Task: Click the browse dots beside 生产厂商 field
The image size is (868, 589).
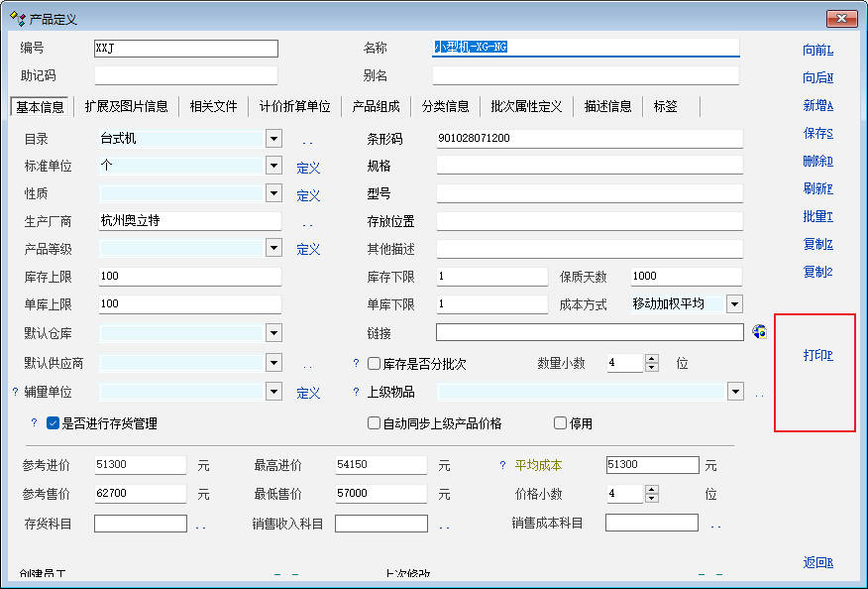Action: coord(307,222)
